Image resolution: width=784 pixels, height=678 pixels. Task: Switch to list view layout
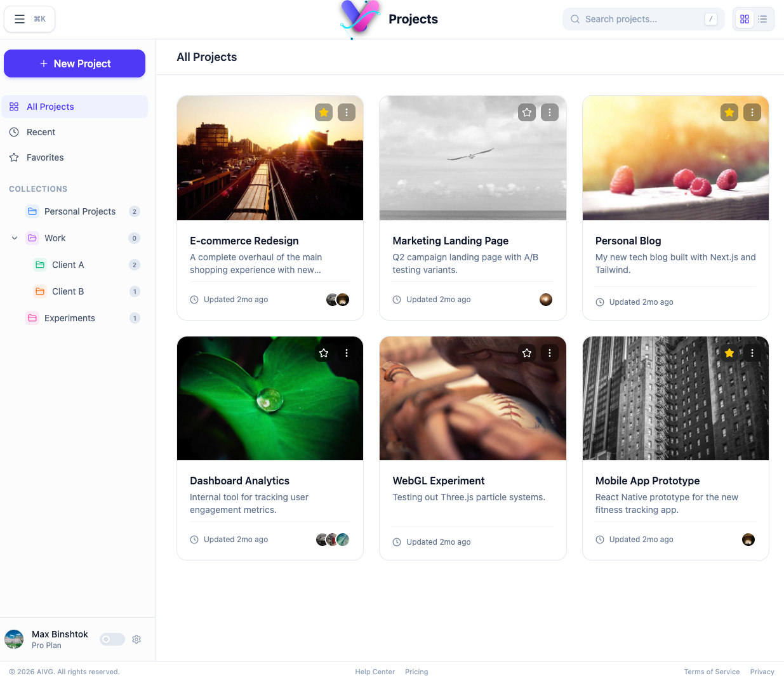(x=762, y=19)
